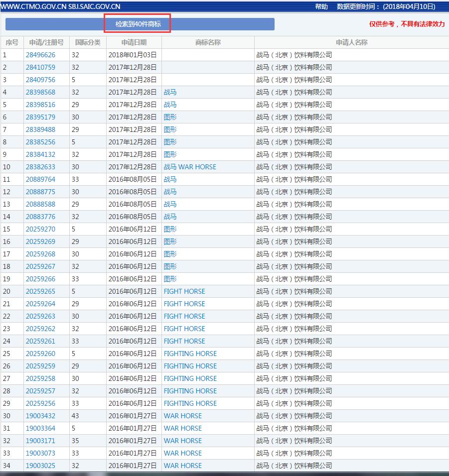Open registration number 20259269
The height and width of the screenshot is (476, 449).
tap(40, 241)
